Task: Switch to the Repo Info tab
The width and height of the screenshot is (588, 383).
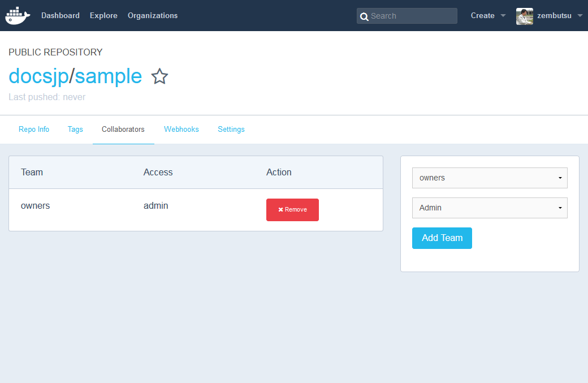Action: tap(34, 129)
